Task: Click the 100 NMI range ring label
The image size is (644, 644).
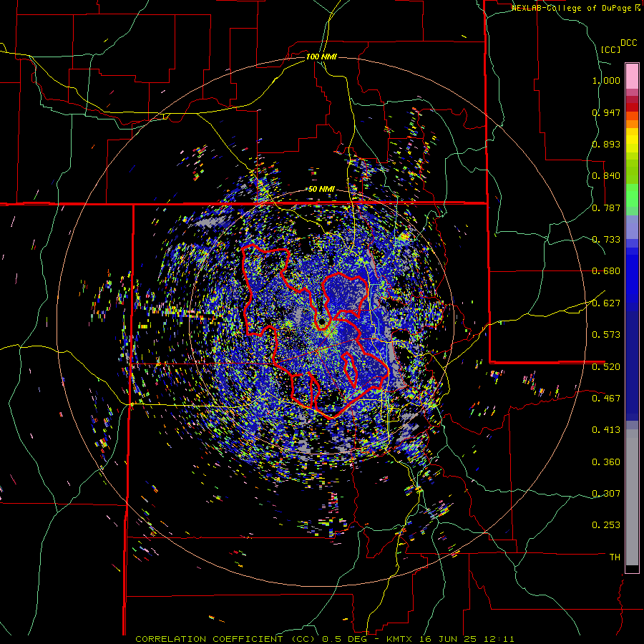Action: click(321, 57)
